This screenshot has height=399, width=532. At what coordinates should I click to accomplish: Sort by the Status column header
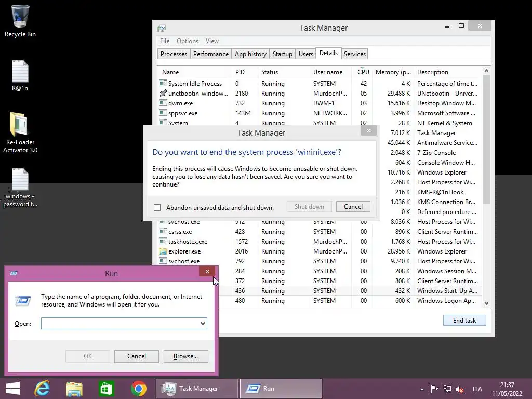[x=284, y=72]
